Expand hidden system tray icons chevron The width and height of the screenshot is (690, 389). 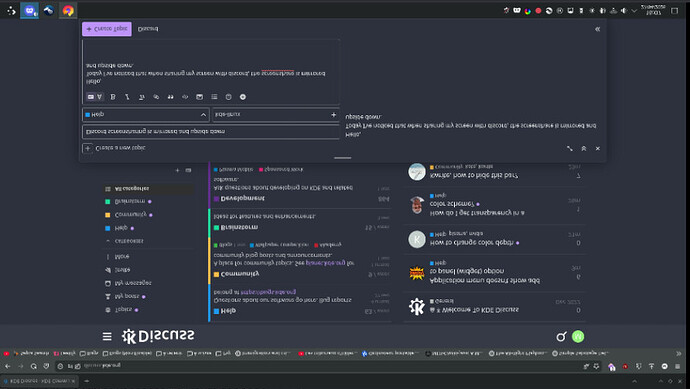pos(634,11)
